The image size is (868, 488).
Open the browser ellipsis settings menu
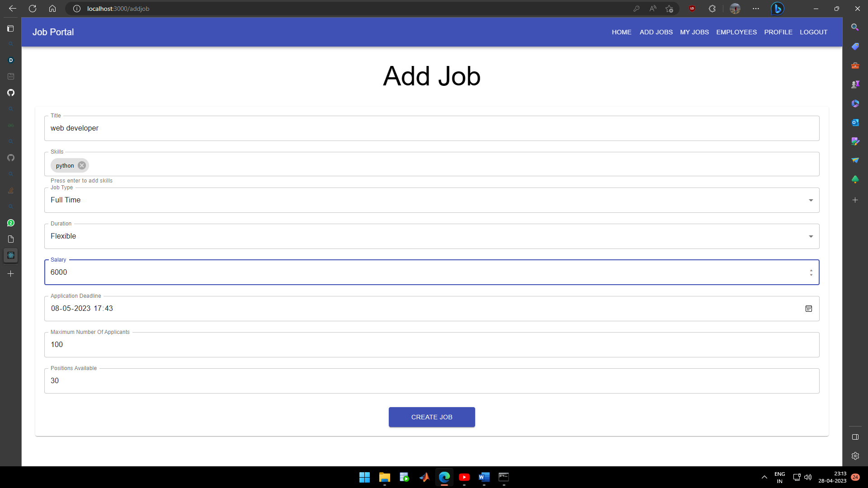tap(755, 8)
